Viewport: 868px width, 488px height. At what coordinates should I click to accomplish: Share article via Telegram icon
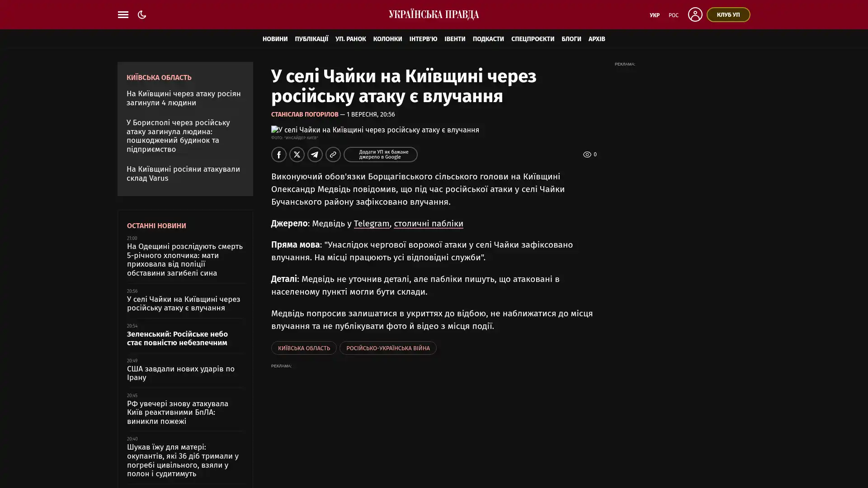[x=315, y=155]
